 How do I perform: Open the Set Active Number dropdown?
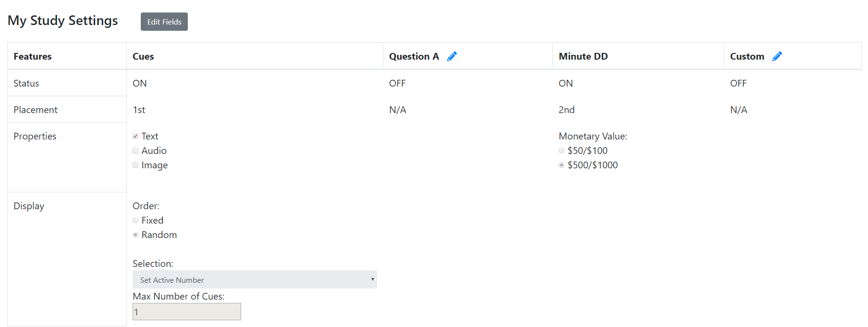255,279
